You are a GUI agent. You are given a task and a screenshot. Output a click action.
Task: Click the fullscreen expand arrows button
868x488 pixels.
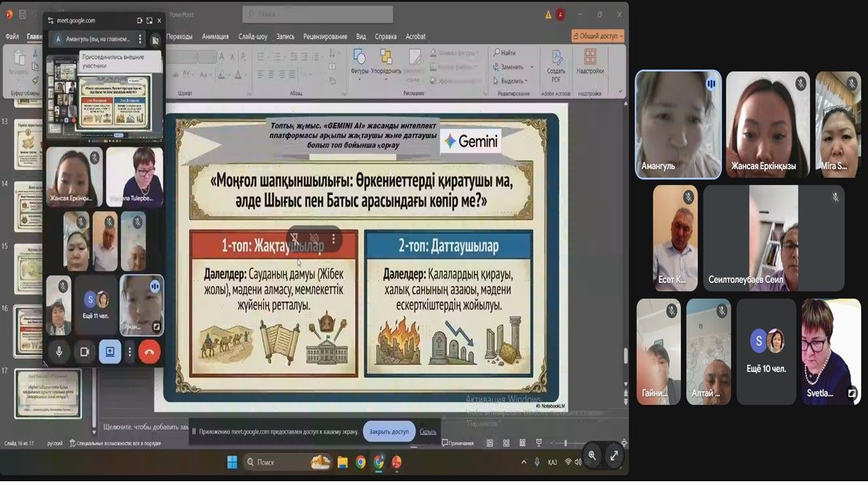(614, 456)
